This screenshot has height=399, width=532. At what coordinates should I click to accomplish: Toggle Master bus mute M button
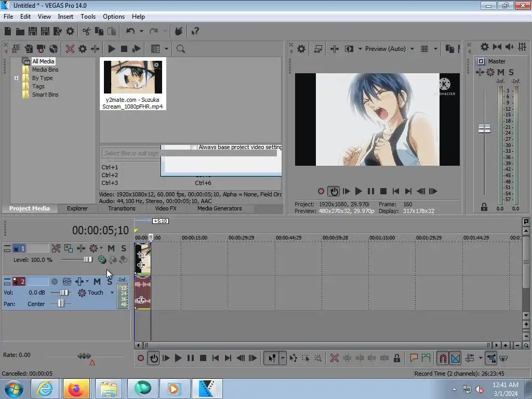coord(501,72)
